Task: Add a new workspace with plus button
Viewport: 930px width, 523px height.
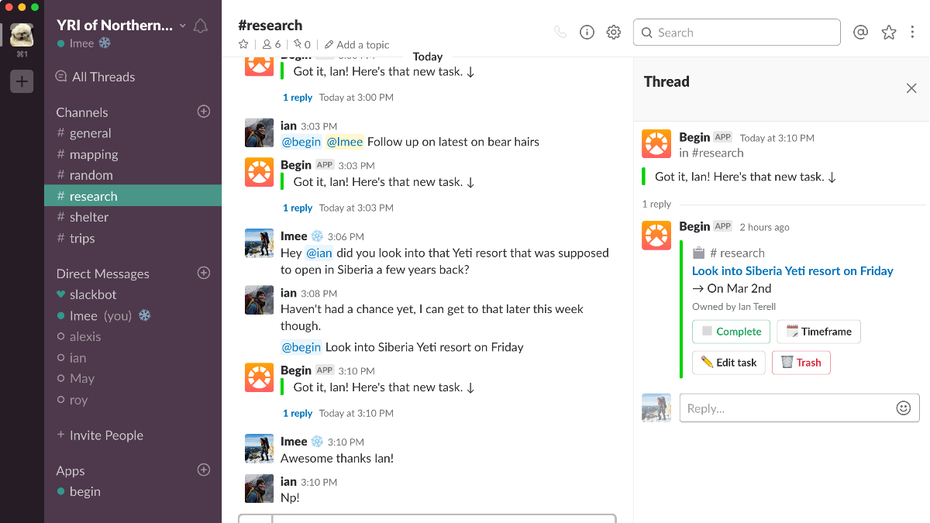Action: pyautogui.click(x=22, y=81)
